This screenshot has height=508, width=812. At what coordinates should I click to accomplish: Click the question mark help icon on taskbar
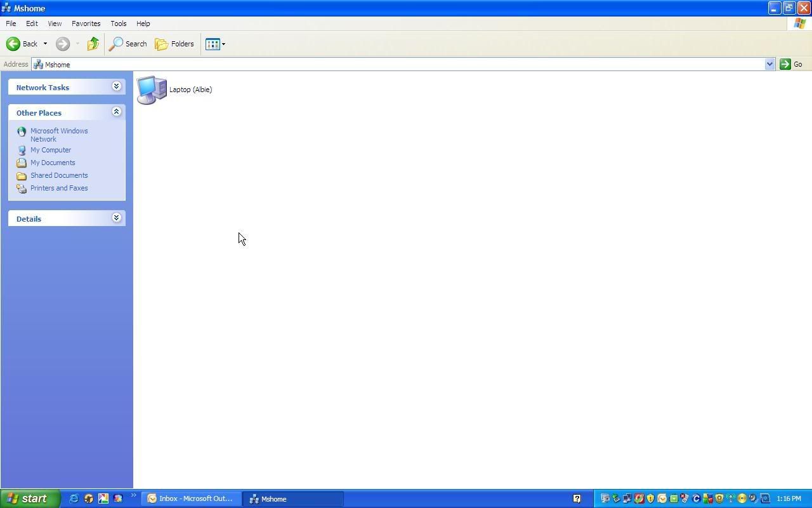[x=577, y=498]
